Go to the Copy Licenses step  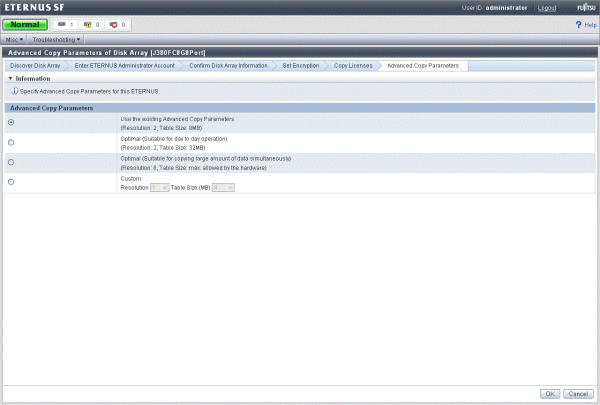point(353,65)
